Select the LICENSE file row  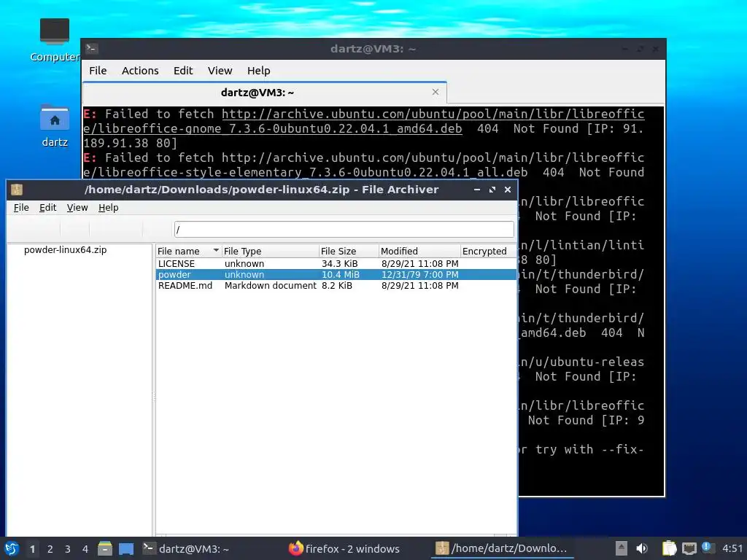coord(336,264)
